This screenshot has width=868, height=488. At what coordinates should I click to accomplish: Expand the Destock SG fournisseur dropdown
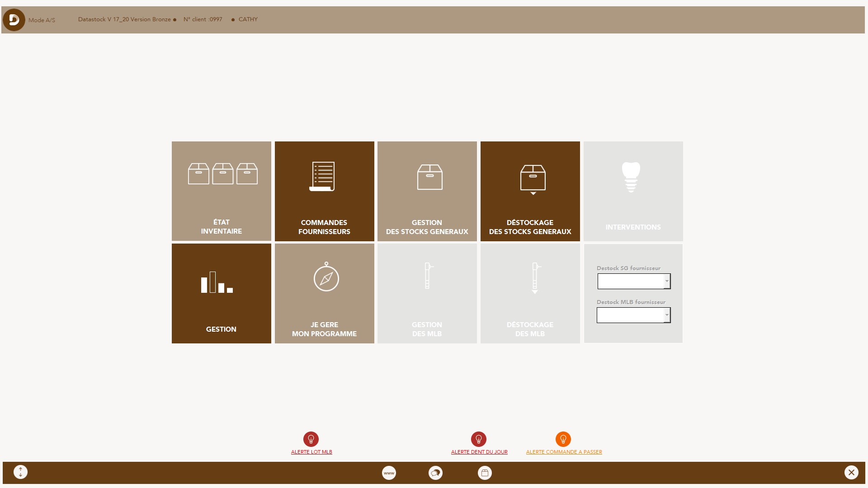coord(667,281)
